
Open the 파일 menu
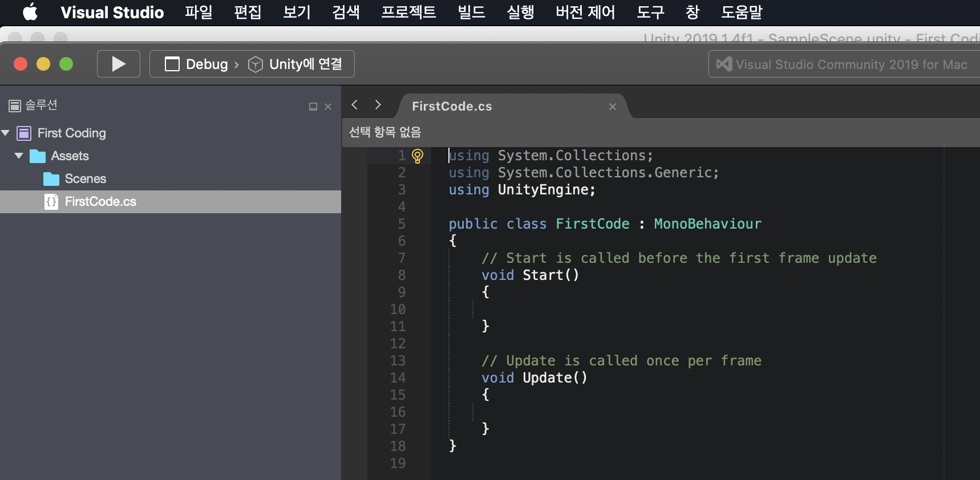(x=199, y=12)
